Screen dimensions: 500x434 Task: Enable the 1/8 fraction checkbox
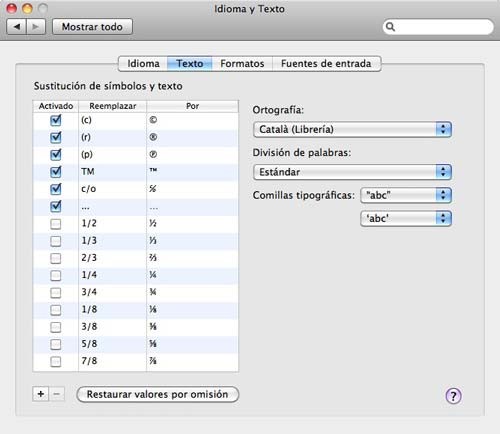tap(56, 310)
